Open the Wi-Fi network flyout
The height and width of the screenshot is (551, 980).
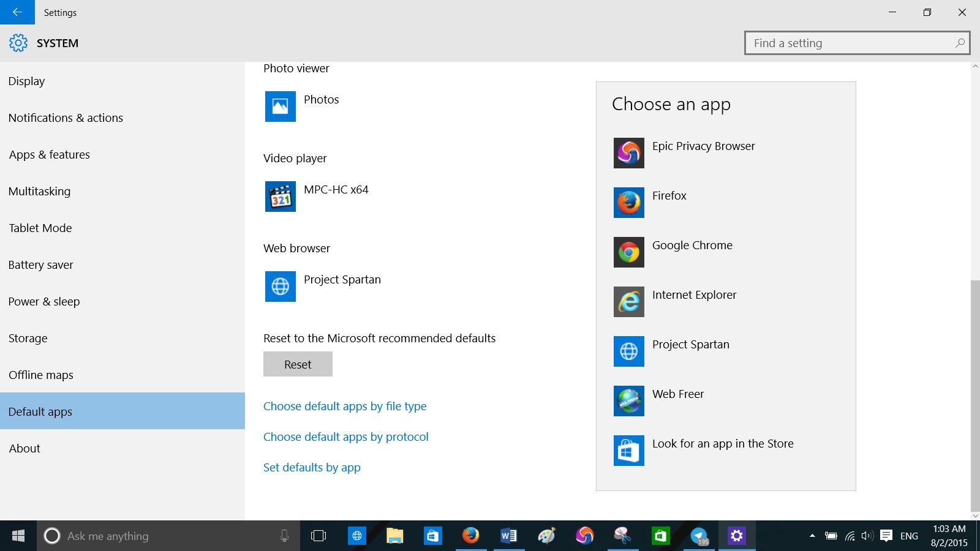click(x=850, y=536)
